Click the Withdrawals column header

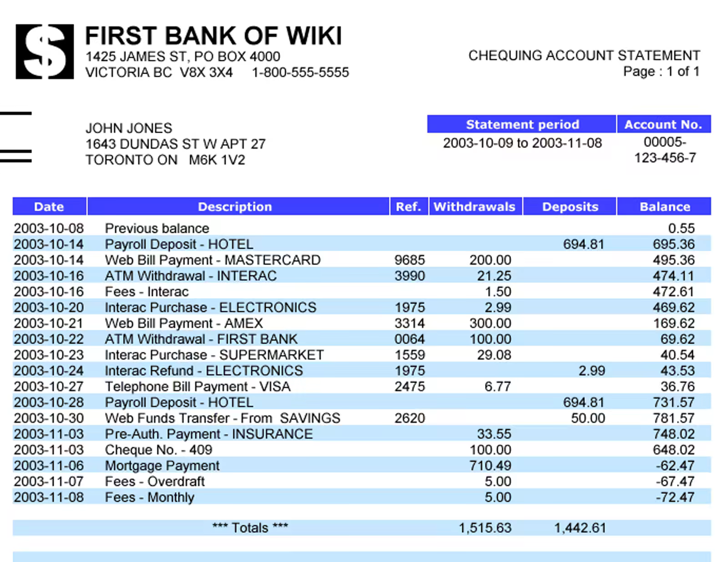coord(475,206)
